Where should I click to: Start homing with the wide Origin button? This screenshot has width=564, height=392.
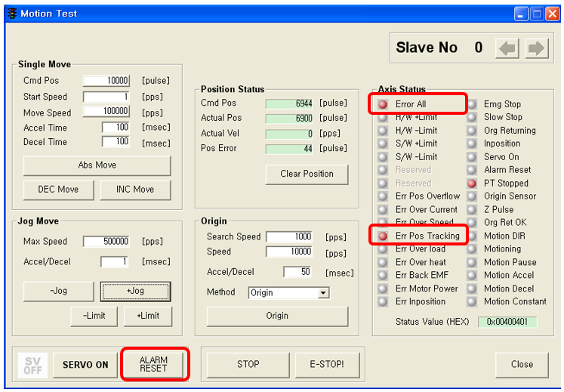pos(277,316)
